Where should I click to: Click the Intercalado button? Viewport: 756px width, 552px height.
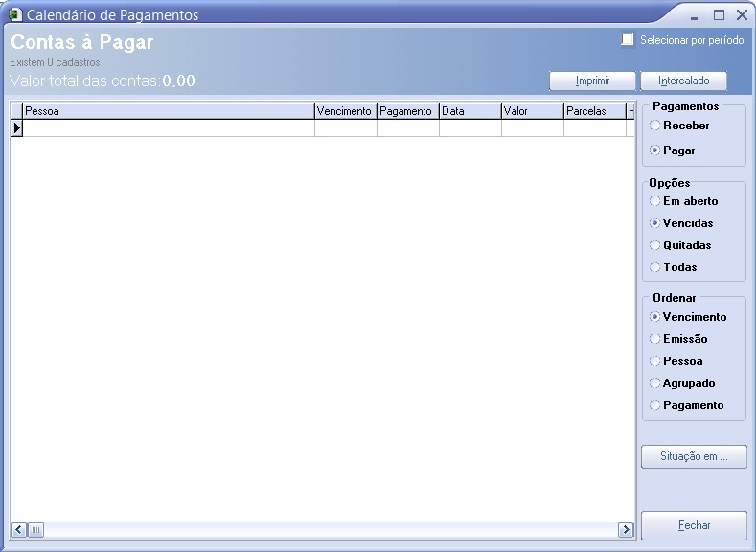tap(683, 80)
